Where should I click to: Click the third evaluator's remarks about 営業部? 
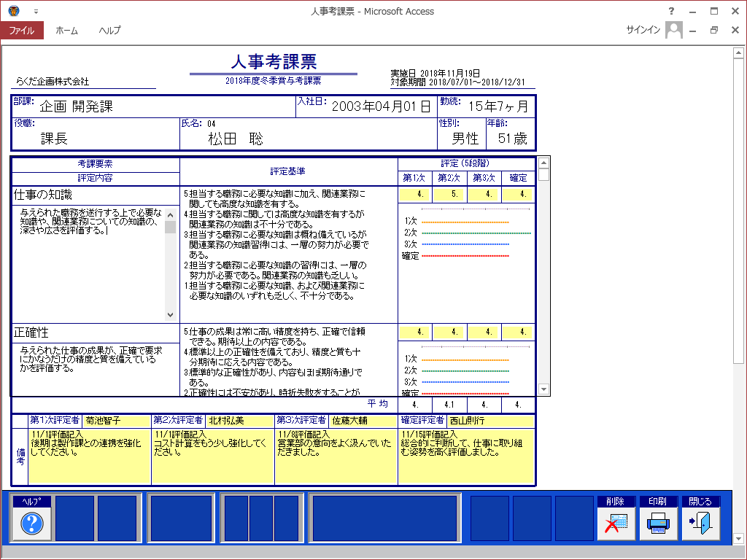click(x=336, y=456)
